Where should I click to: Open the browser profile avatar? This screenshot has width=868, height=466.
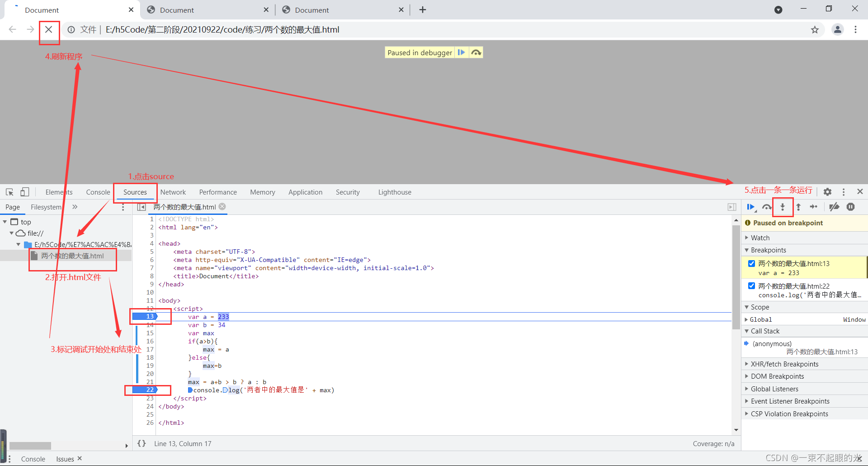838,30
